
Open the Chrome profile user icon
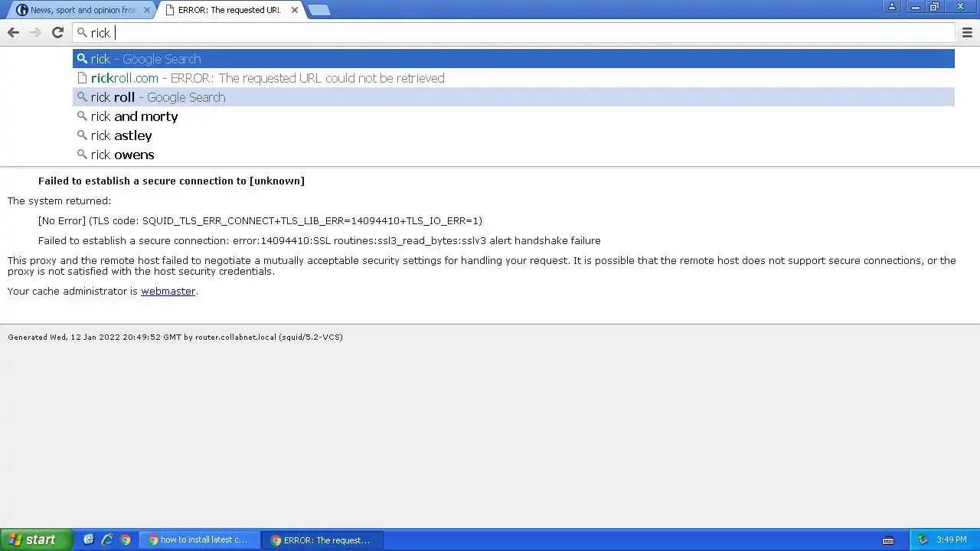click(892, 7)
